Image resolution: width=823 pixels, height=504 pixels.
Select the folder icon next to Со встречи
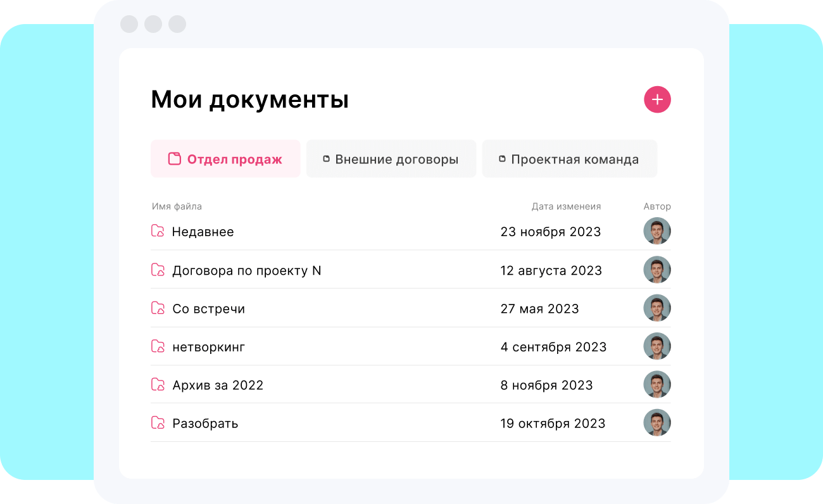[x=158, y=308]
